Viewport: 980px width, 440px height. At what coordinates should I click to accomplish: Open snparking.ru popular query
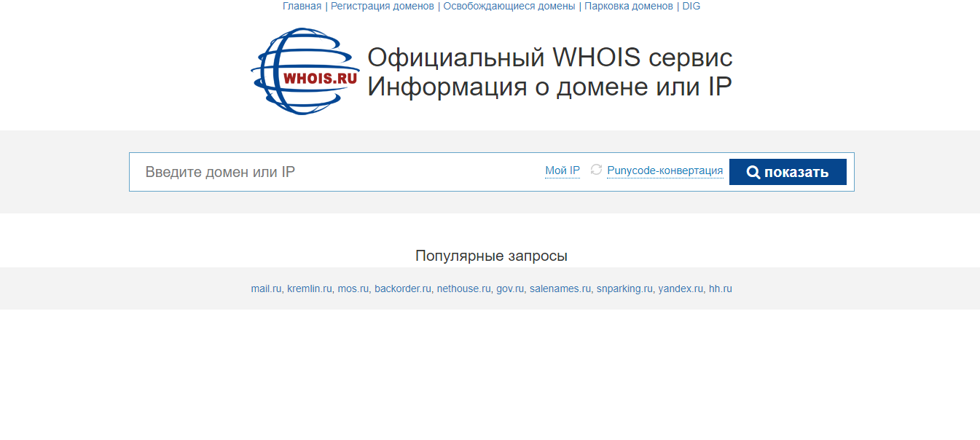tap(624, 288)
